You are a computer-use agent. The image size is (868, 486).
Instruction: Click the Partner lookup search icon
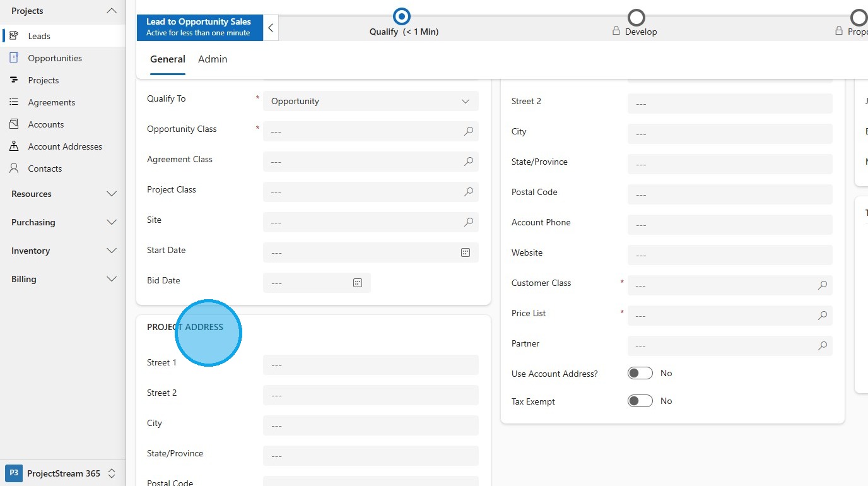tap(823, 346)
